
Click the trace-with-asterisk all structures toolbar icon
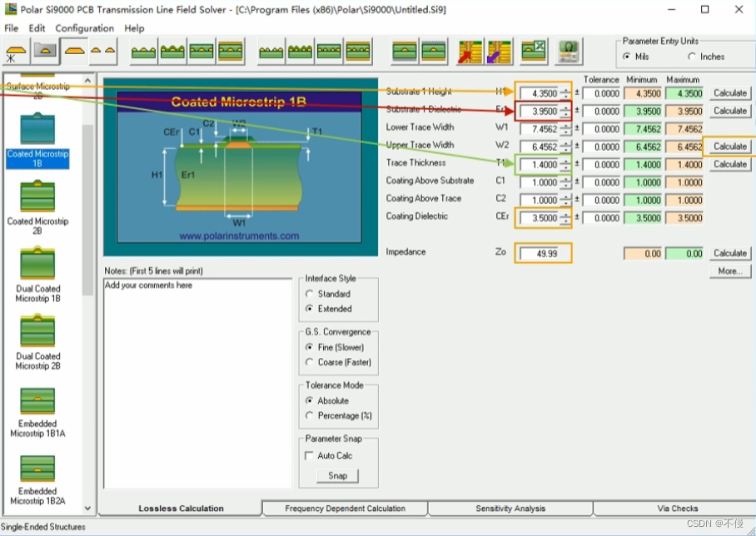[x=16, y=52]
